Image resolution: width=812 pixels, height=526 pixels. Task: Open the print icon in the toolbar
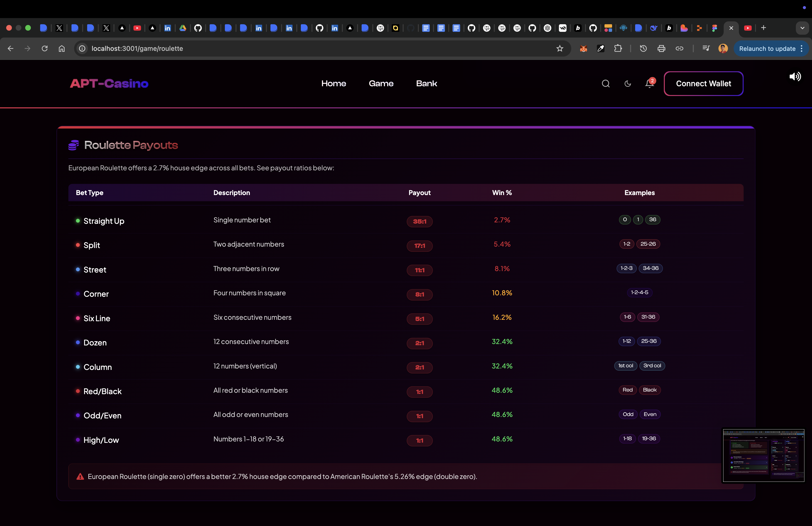tap(661, 48)
